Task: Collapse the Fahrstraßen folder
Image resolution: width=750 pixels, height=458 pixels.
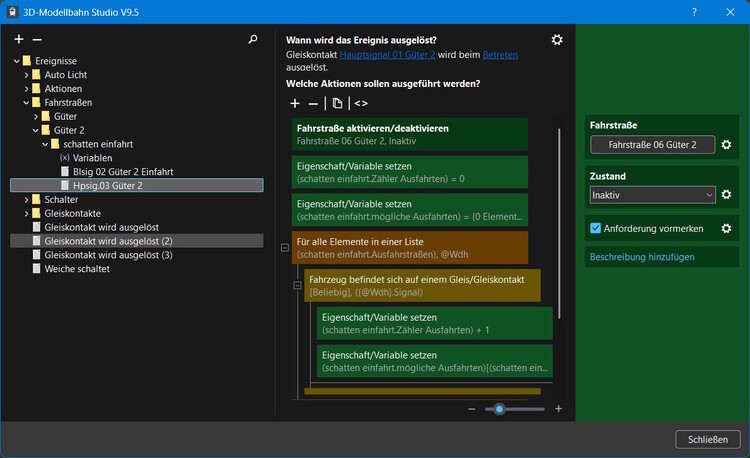Action: pyautogui.click(x=25, y=102)
